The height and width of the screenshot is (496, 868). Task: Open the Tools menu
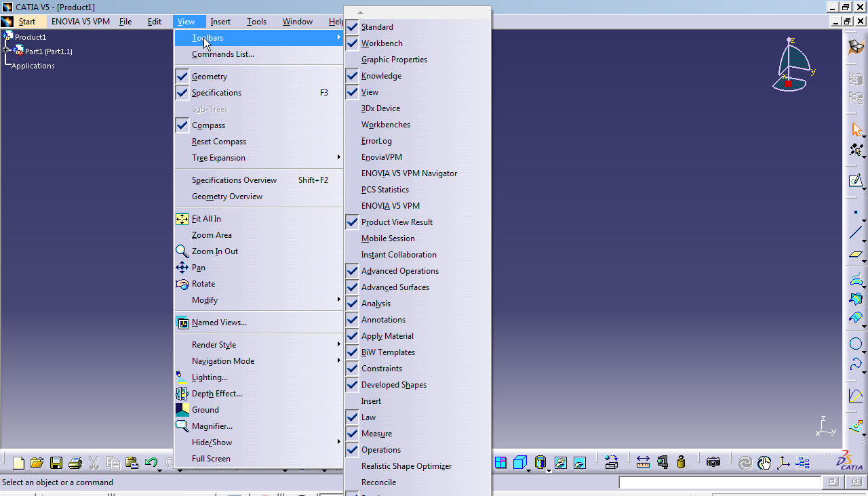click(x=256, y=22)
